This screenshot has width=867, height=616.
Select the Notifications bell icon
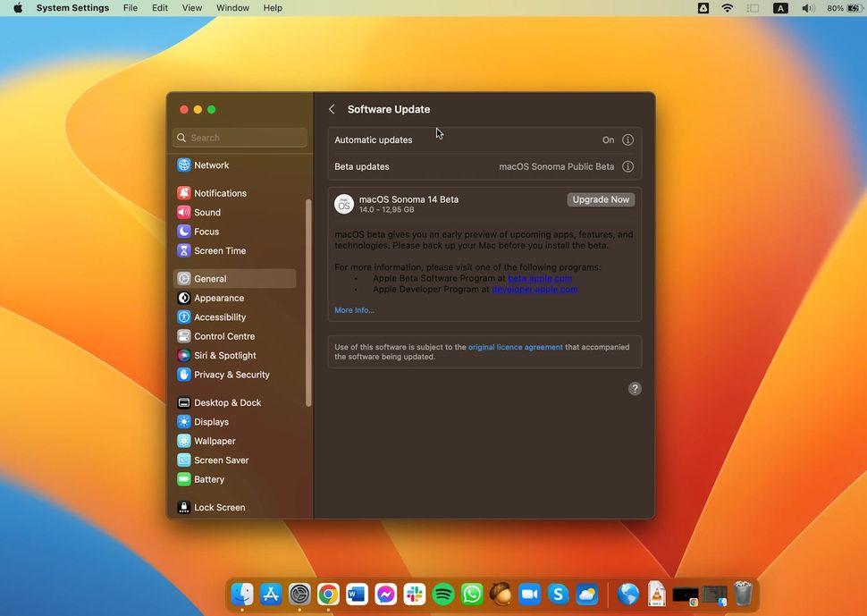[x=182, y=193]
